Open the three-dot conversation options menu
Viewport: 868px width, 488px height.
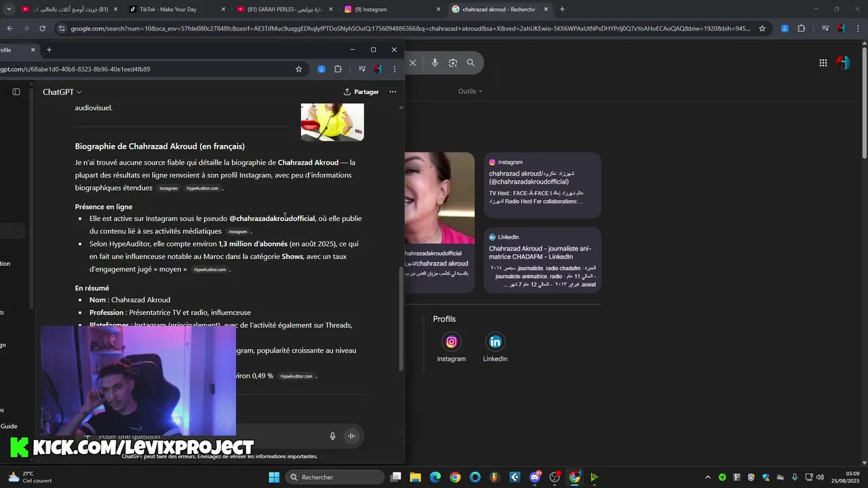(x=393, y=91)
